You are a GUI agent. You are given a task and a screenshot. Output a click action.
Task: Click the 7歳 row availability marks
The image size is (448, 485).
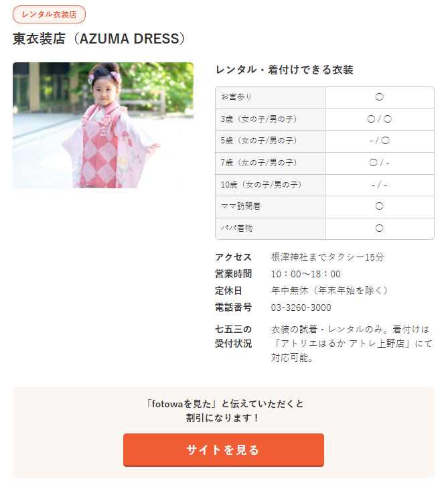pos(379,163)
